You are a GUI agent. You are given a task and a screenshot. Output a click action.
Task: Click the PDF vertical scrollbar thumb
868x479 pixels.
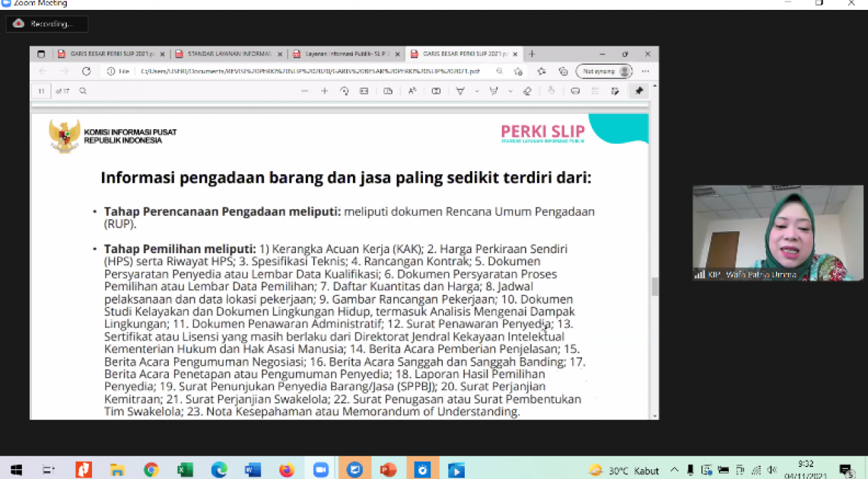[x=653, y=287]
